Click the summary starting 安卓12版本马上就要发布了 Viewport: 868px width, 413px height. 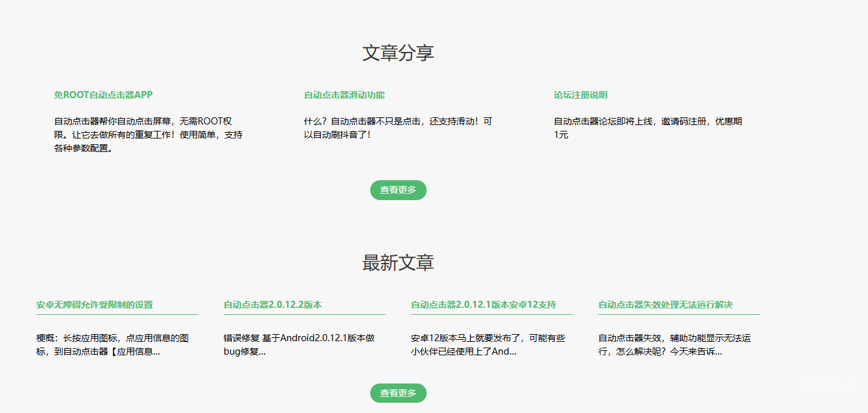click(x=488, y=345)
